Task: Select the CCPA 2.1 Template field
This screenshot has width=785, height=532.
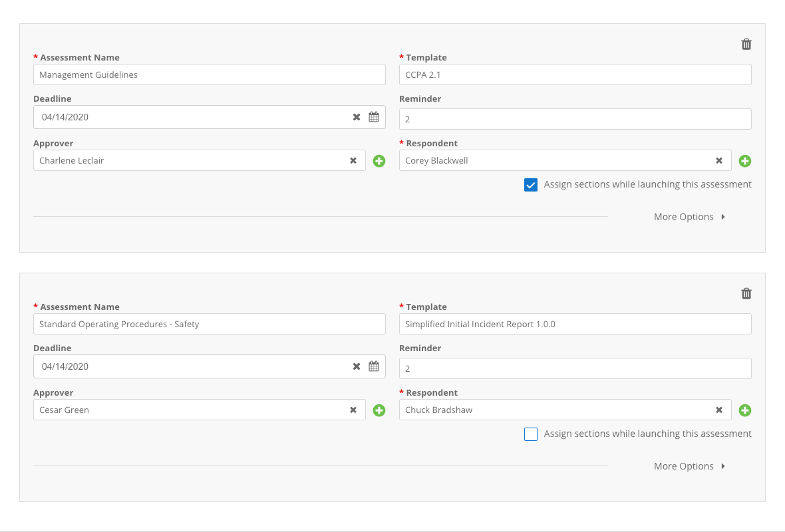Action: coord(575,74)
